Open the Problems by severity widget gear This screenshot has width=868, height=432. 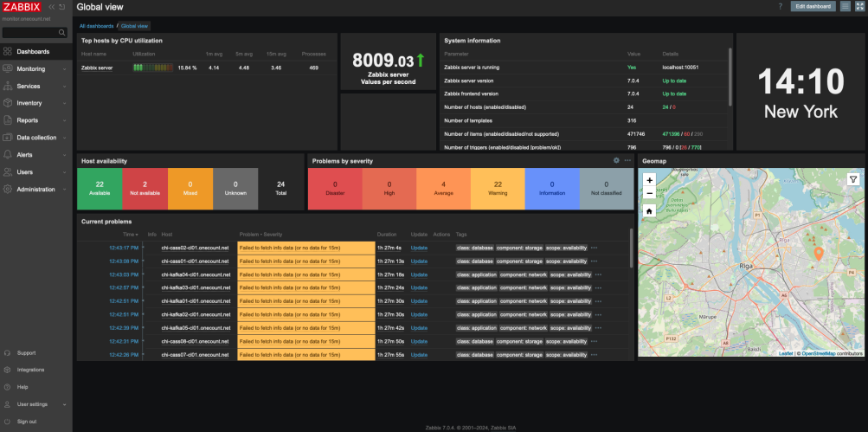pos(616,161)
